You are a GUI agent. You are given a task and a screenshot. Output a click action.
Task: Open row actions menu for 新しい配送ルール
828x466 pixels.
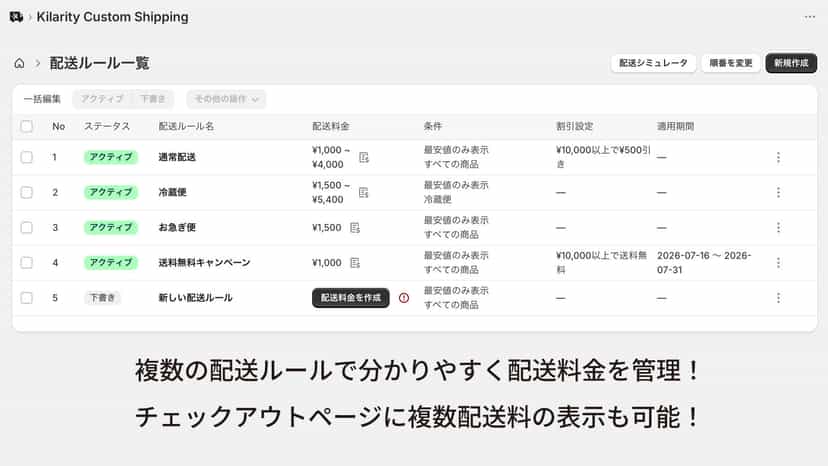778,298
